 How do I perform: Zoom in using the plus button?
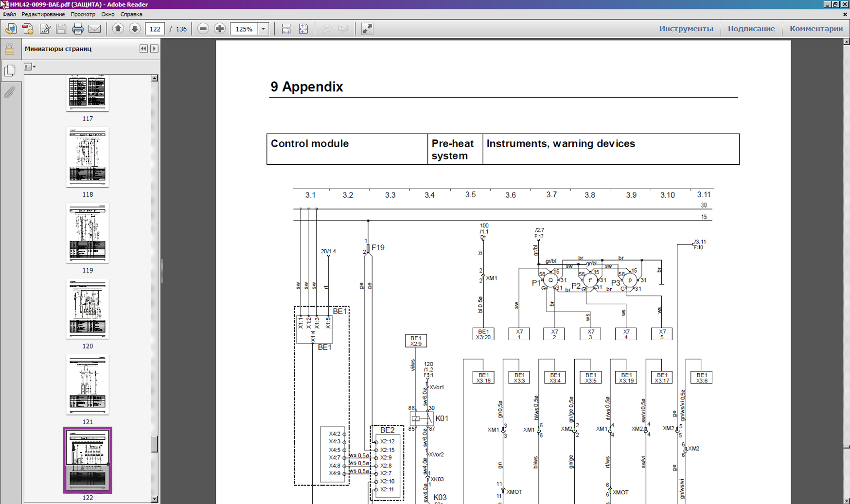(x=220, y=29)
